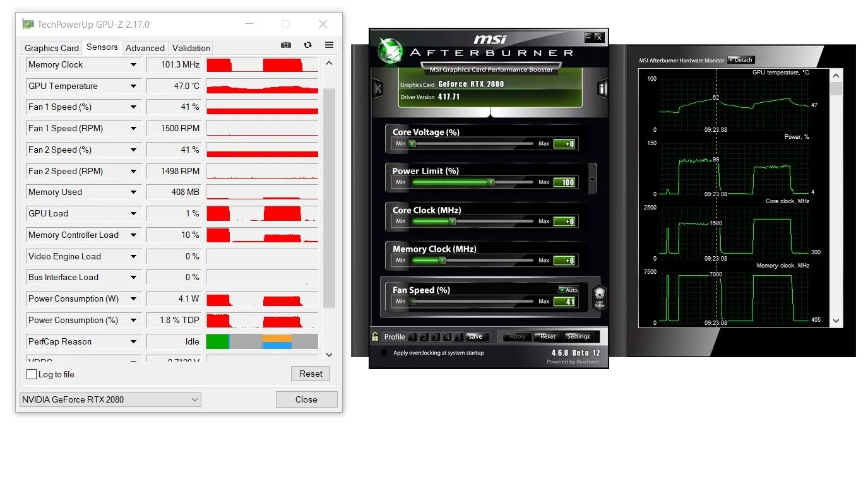This screenshot has height=501, width=868.
Task: Select profile slot 5 in Afterburner
Action: (459, 337)
